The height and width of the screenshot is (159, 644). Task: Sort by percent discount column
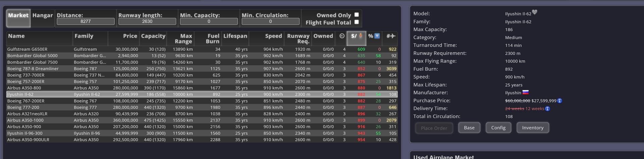click(374, 38)
